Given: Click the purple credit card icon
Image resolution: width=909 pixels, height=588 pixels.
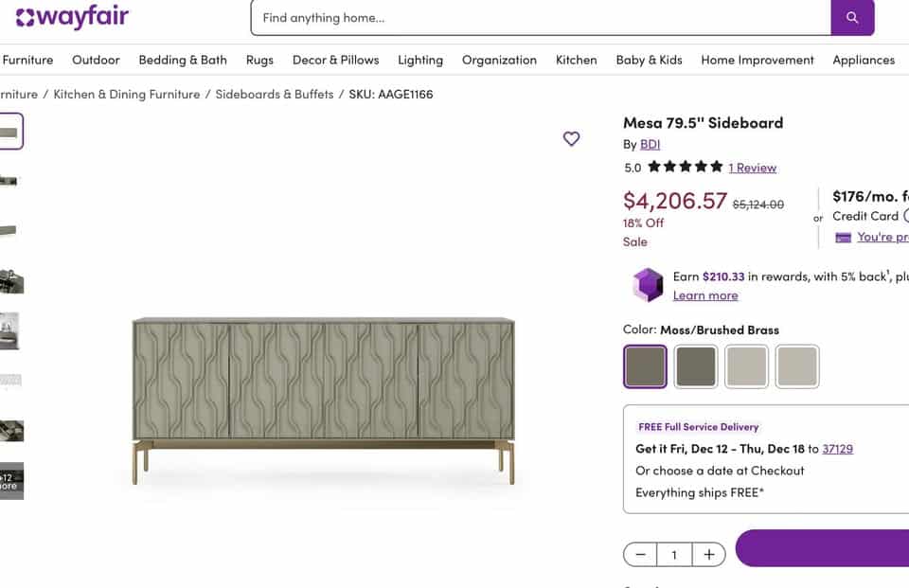Looking at the screenshot, I should pos(843,238).
